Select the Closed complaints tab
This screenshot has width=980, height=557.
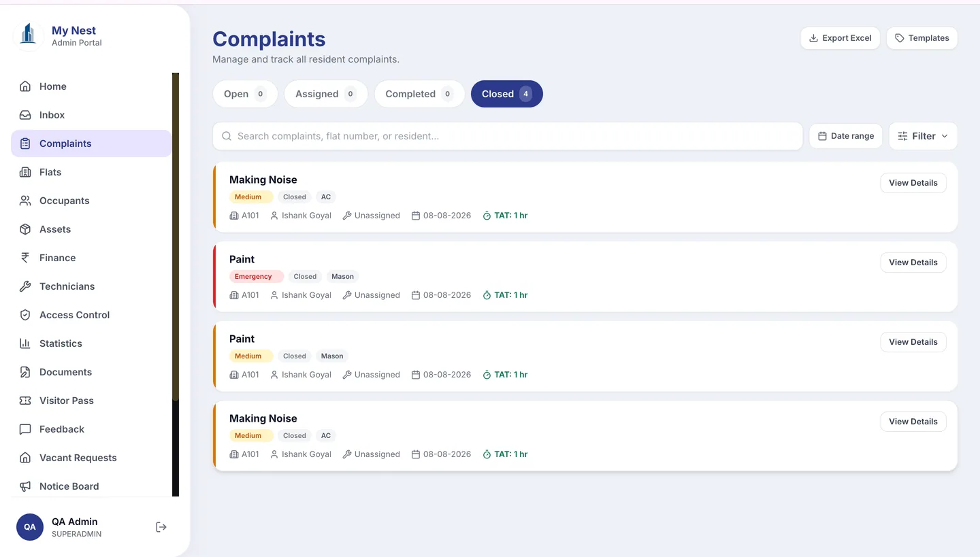507,94
